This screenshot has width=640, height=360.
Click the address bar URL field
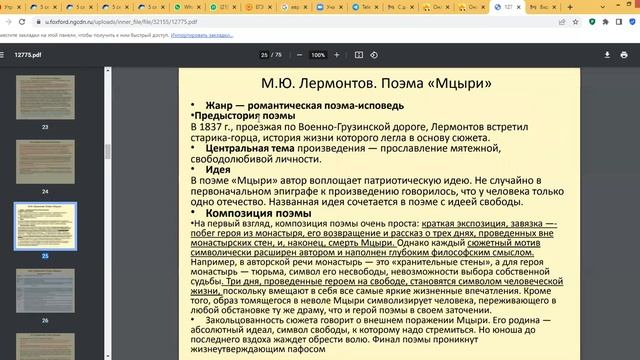(x=121, y=22)
